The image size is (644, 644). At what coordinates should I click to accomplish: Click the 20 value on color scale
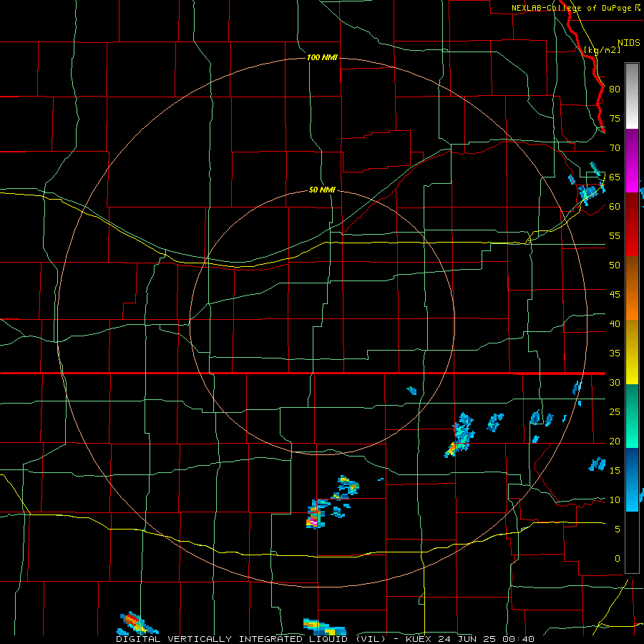click(x=615, y=441)
